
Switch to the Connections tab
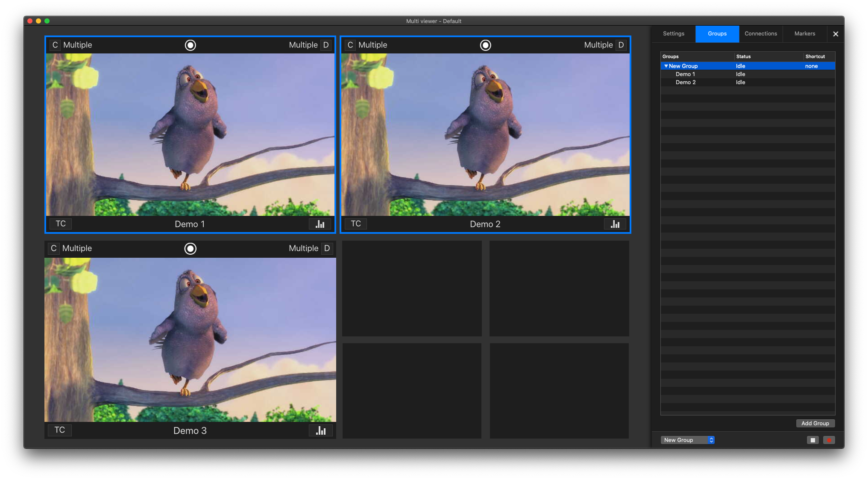[761, 34]
